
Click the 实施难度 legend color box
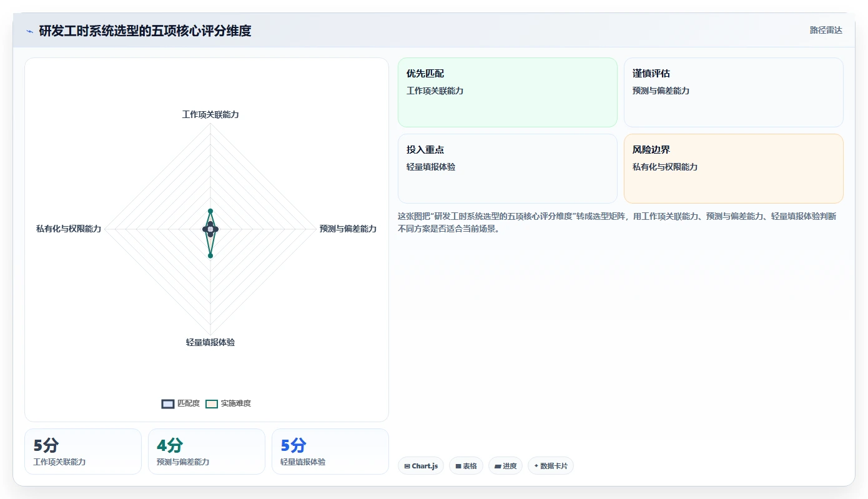pyautogui.click(x=212, y=403)
